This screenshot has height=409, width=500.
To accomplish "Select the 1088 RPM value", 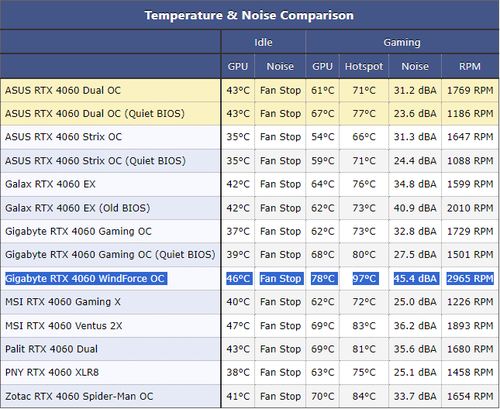I will coord(470,161).
